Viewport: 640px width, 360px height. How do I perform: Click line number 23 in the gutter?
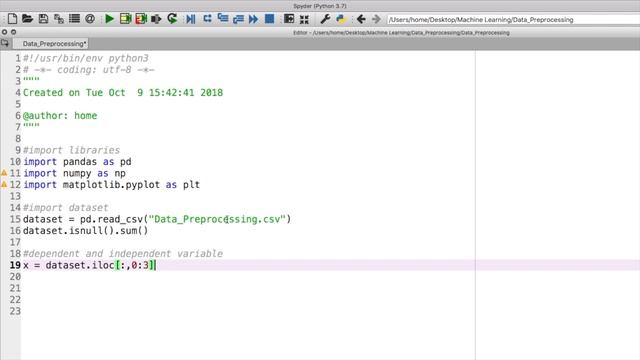coord(15,311)
